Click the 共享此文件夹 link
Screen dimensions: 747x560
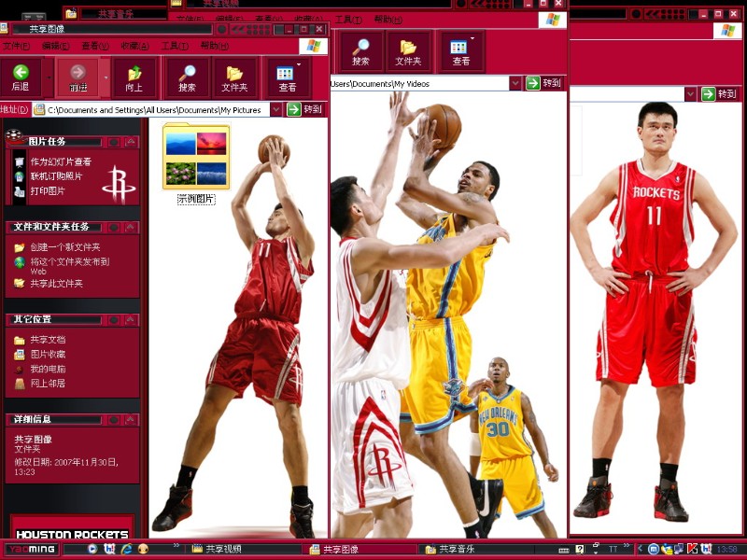tap(56, 284)
